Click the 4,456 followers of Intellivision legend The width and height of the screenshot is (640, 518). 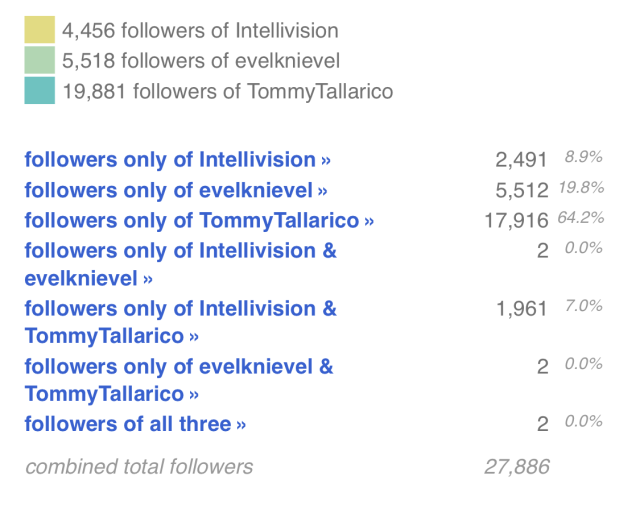pyautogui.click(x=200, y=31)
